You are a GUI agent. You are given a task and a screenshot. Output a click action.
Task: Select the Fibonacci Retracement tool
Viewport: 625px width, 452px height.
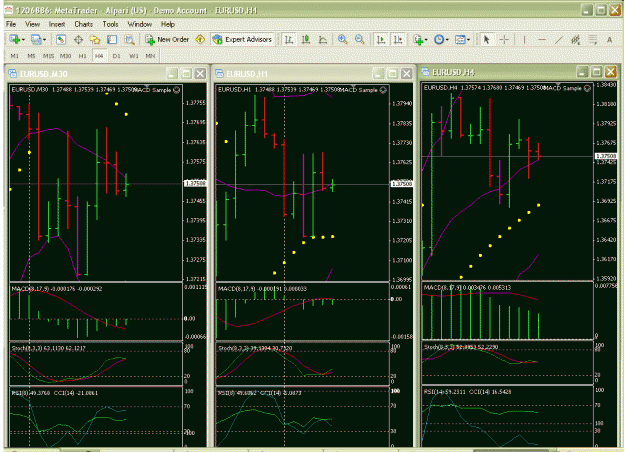pos(593,39)
